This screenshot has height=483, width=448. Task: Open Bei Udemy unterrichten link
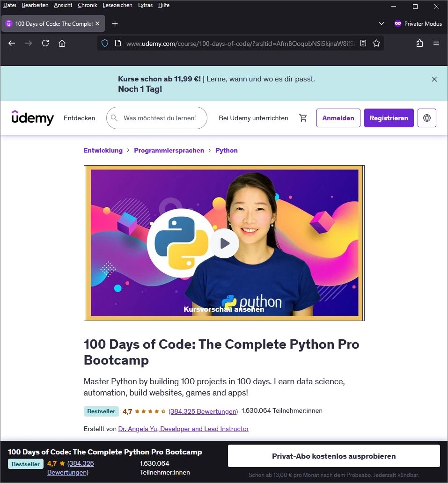point(253,118)
